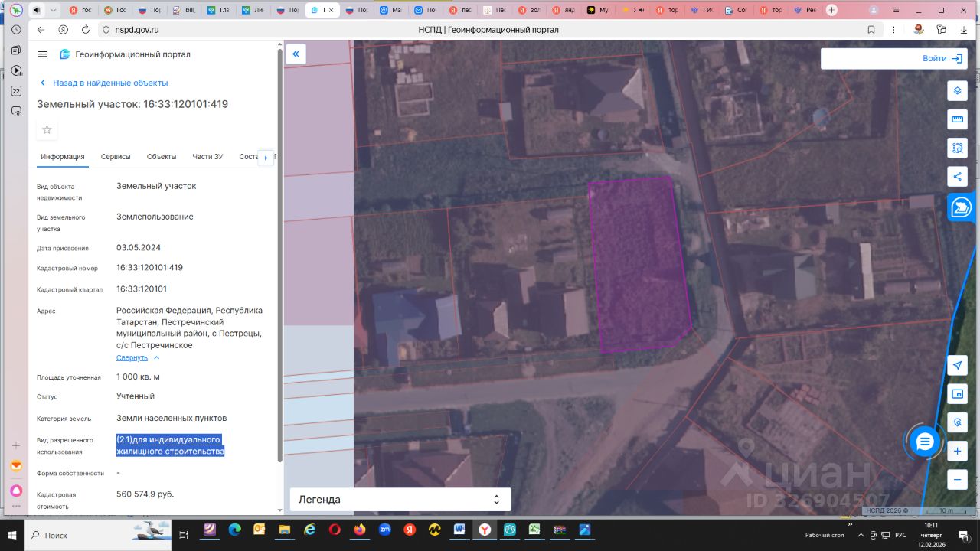Open the portal hamburger menu
The image size is (980, 551).
tap(43, 54)
